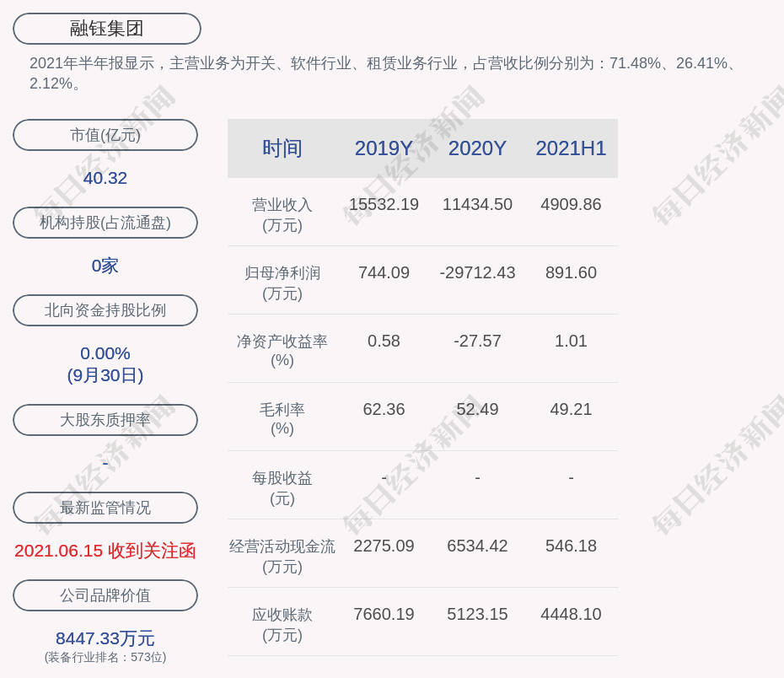
Task: Click the 0.00% northbound holding value
Action: tap(105, 353)
